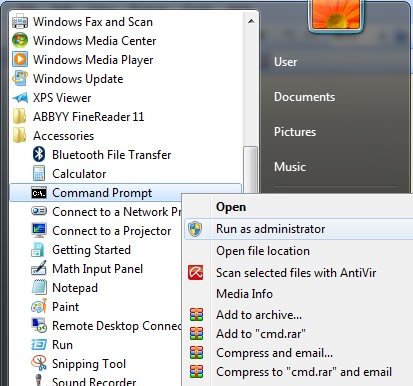Open the User folder link

pyautogui.click(x=285, y=62)
